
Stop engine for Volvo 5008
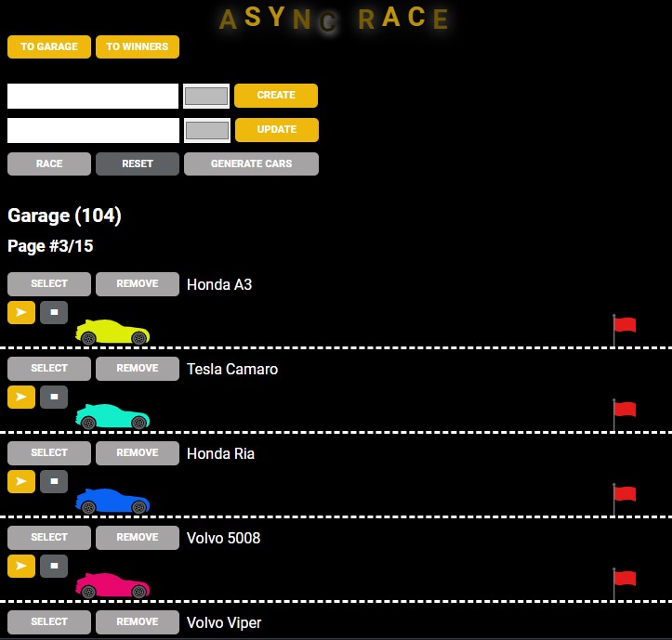click(x=54, y=566)
